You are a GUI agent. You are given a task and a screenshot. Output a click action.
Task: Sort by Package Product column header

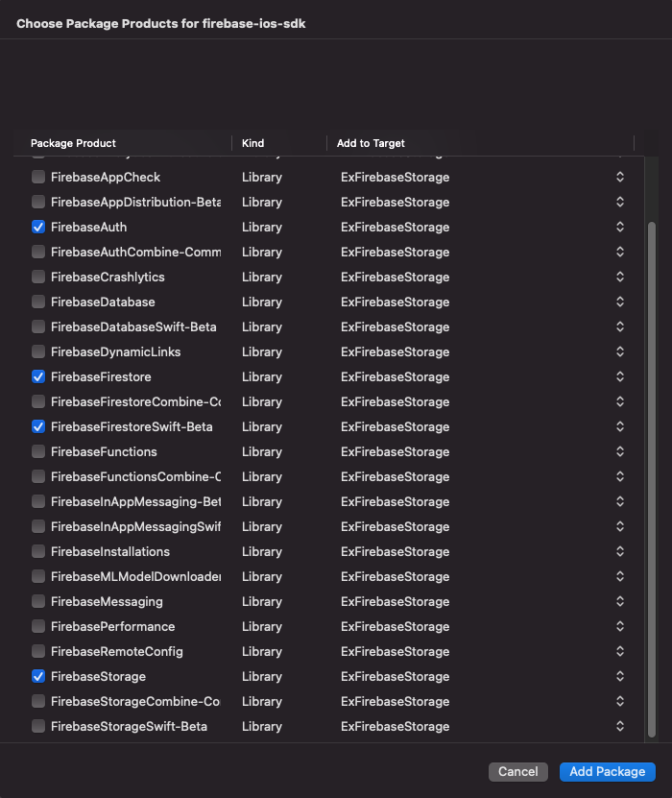[x=73, y=143]
